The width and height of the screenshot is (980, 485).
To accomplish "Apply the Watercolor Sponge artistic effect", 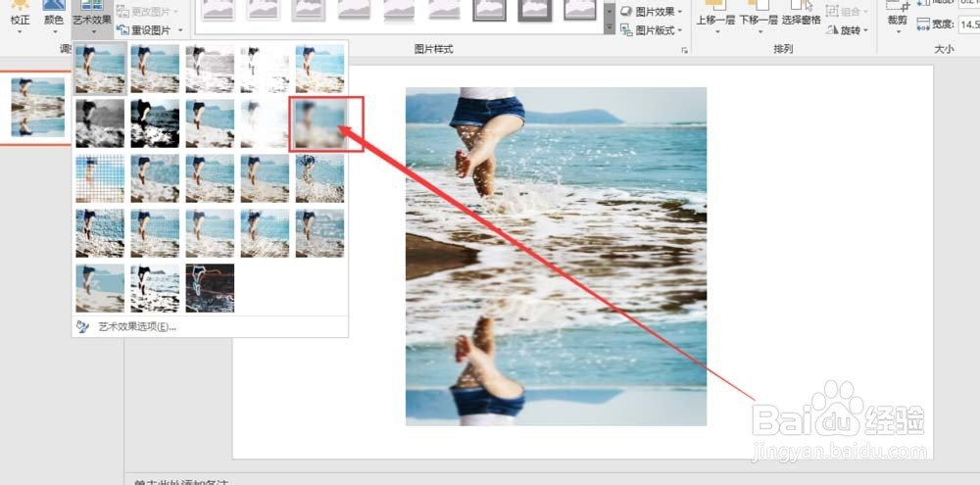I will [155, 178].
